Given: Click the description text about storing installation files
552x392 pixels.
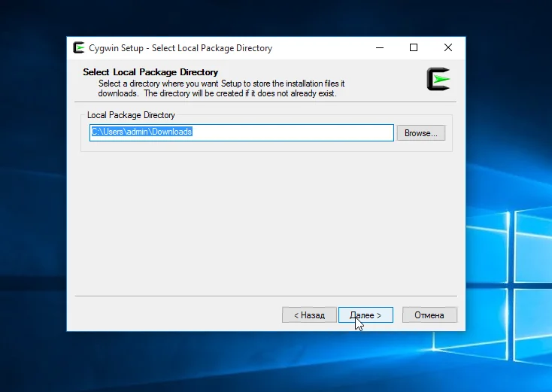Looking at the screenshot, I should [221, 88].
